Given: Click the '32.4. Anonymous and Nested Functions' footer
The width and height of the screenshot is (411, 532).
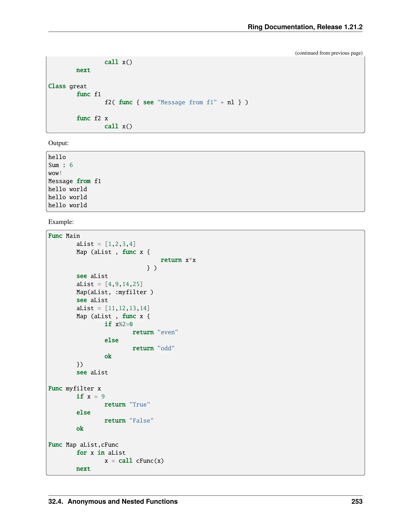Looking at the screenshot, I should coord(113,501).
